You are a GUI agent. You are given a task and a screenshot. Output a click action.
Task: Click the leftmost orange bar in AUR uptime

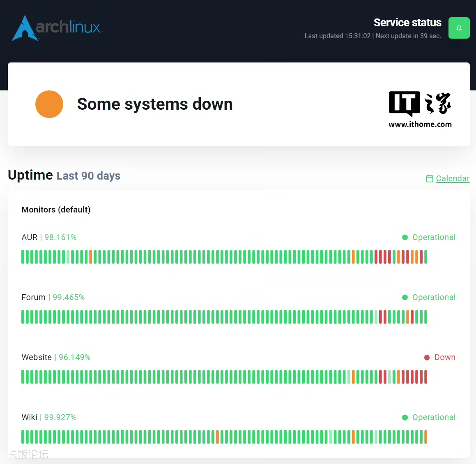[x=90, y=257]
